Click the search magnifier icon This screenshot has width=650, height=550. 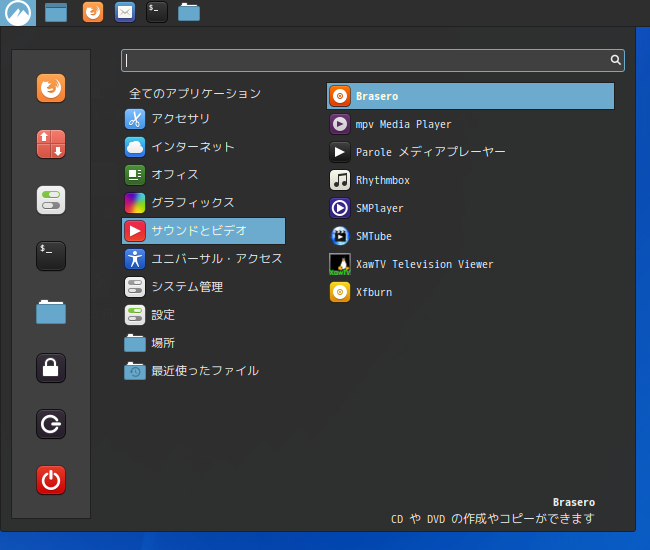615,60
